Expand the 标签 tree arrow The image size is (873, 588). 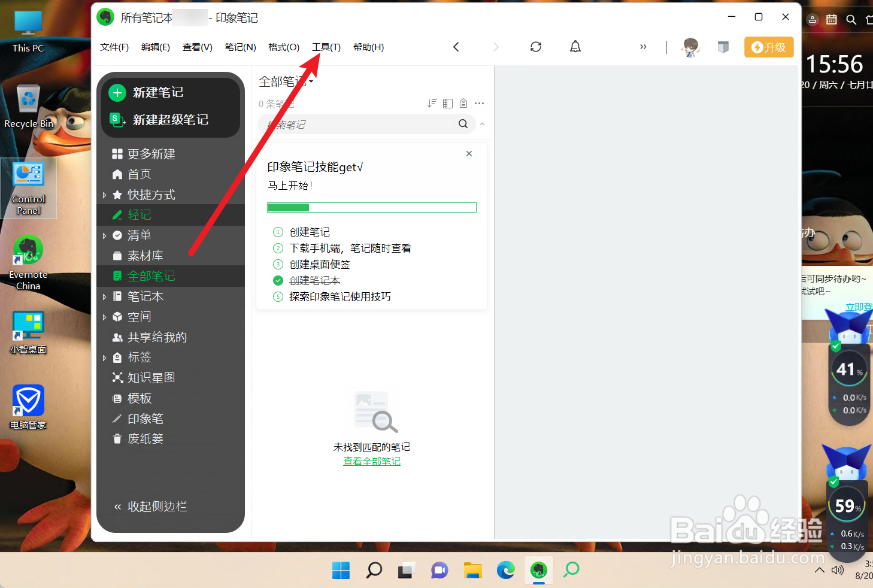[104, 358]
